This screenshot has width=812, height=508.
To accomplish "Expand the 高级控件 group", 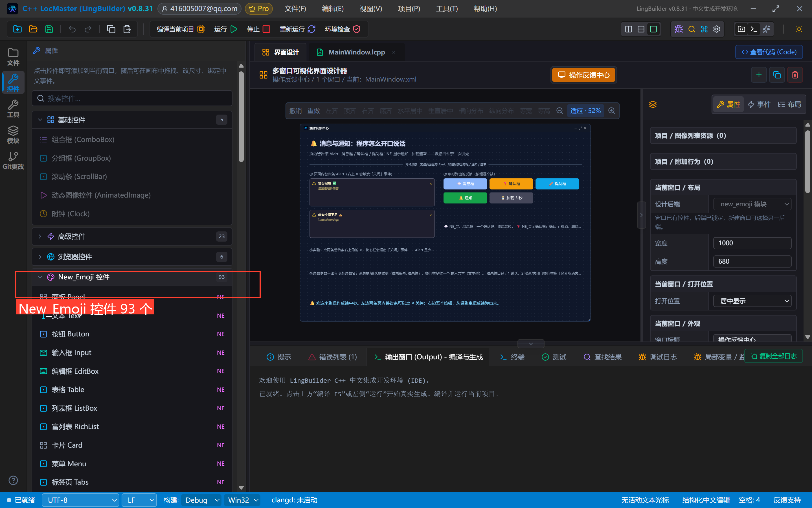I will (132, 237).
